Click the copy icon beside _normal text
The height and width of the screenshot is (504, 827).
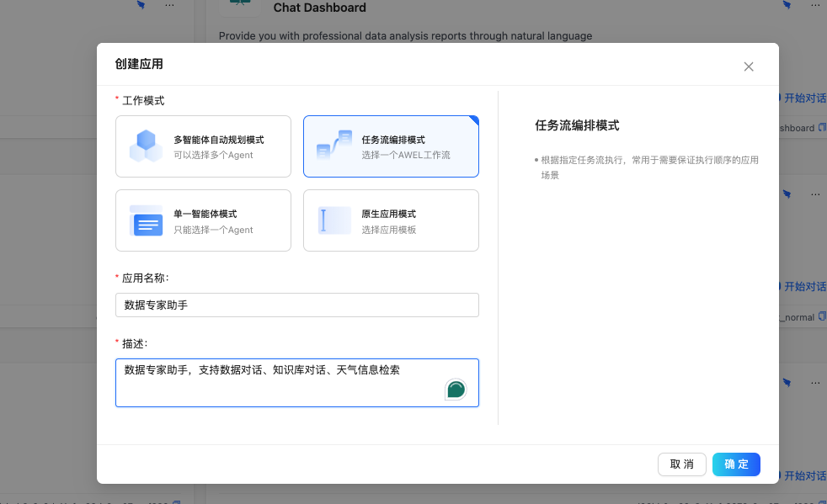(822, 317)
